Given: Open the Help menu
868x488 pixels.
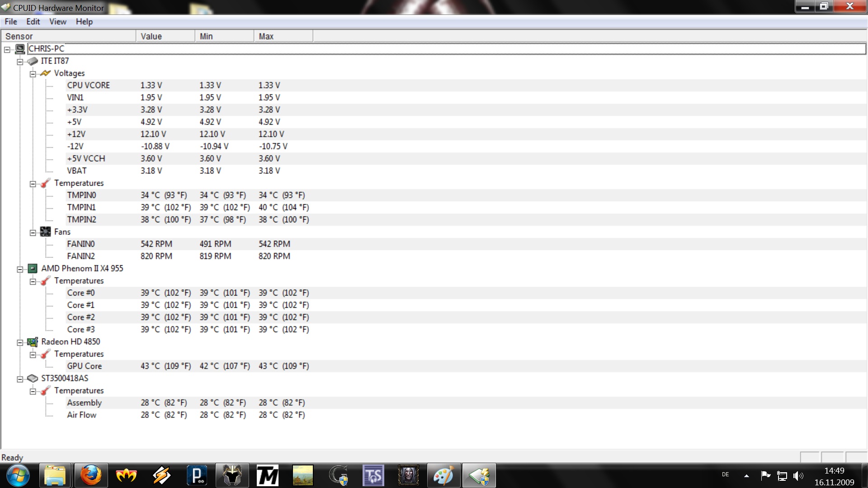Looking at the screenshot, I should point(84,21).
